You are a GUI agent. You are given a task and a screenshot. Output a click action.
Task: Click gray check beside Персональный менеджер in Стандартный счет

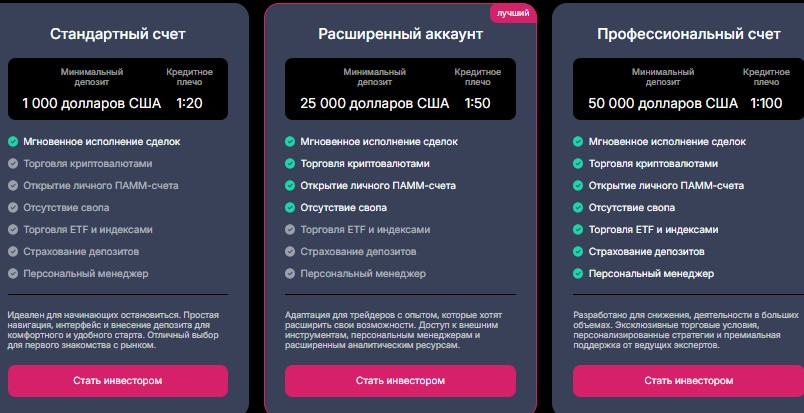(x=13, y=274)
